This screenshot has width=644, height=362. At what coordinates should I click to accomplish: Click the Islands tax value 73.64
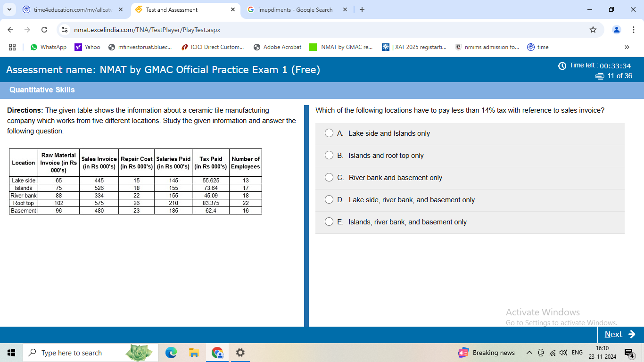click(211, 188)
